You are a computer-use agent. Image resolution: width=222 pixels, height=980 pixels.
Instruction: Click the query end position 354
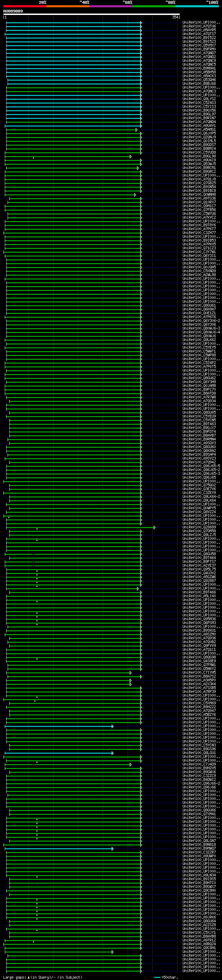(x=175, y=17)
